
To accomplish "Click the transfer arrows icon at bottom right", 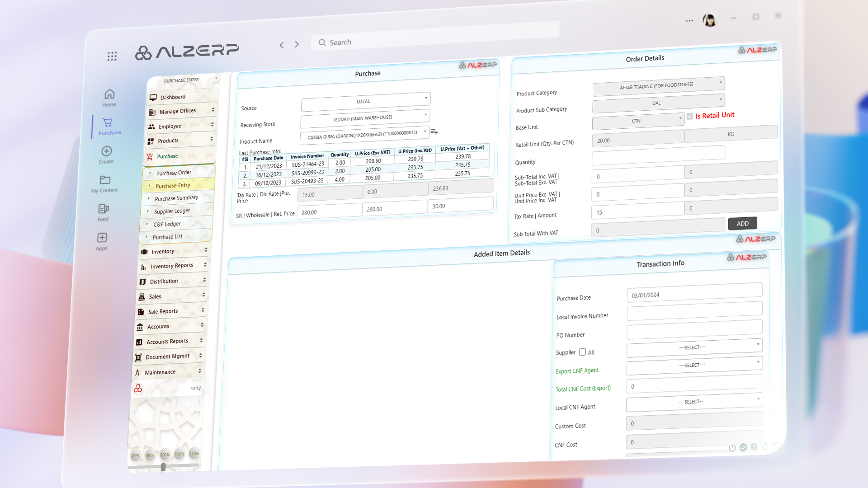I will [x=743, y=448].
